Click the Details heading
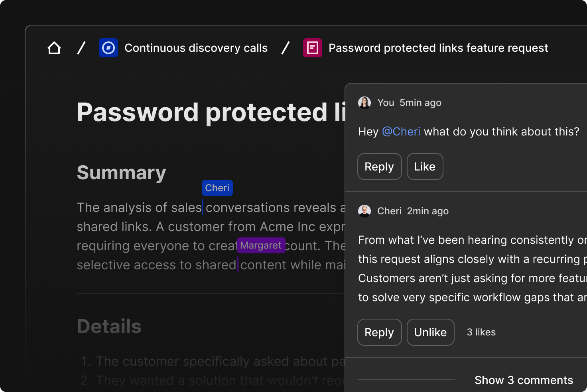The width and height of the screenshot is (587, 392). (109, 327)
